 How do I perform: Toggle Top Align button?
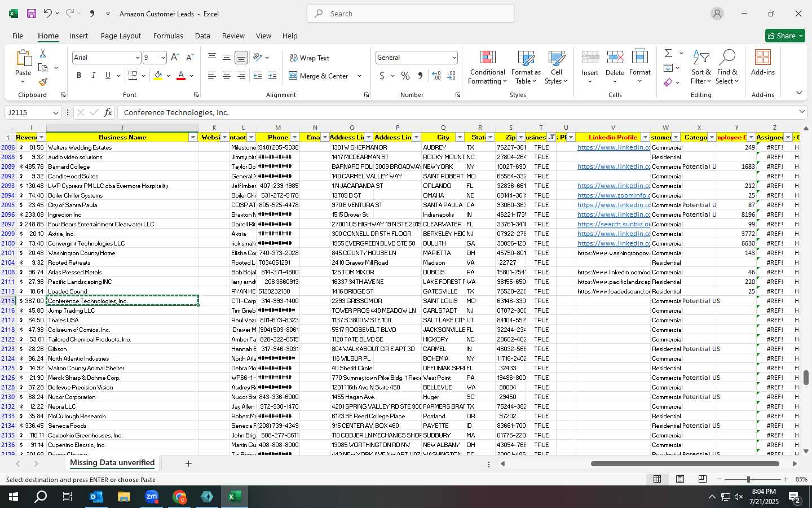[212, 58]
